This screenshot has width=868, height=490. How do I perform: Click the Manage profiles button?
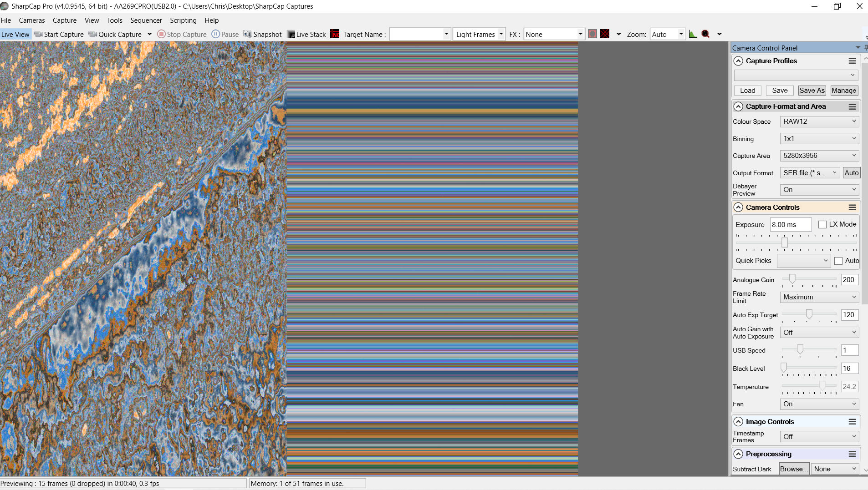tap(844, 91)
